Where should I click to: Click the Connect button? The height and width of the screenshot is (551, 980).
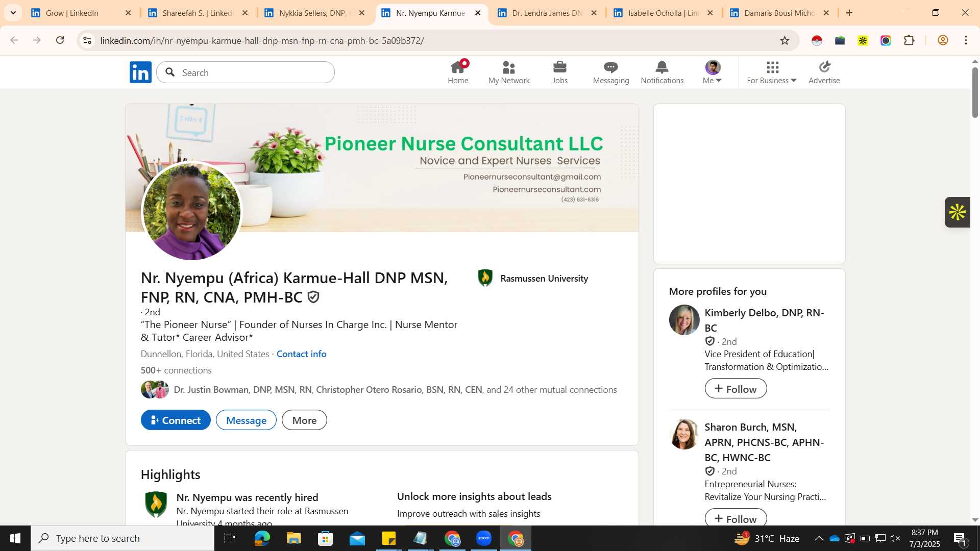coord(176,420)
